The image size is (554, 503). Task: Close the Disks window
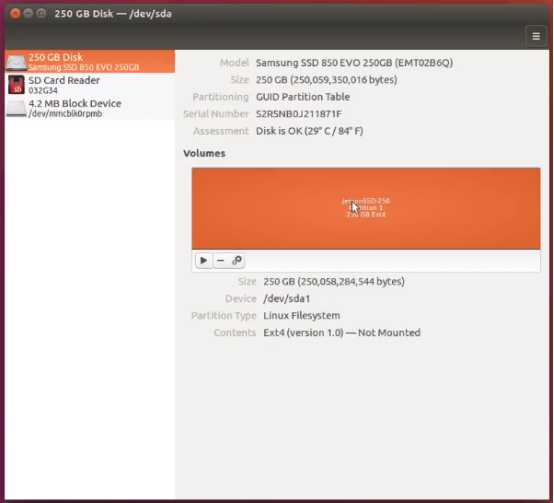click(x=15, y=13)
